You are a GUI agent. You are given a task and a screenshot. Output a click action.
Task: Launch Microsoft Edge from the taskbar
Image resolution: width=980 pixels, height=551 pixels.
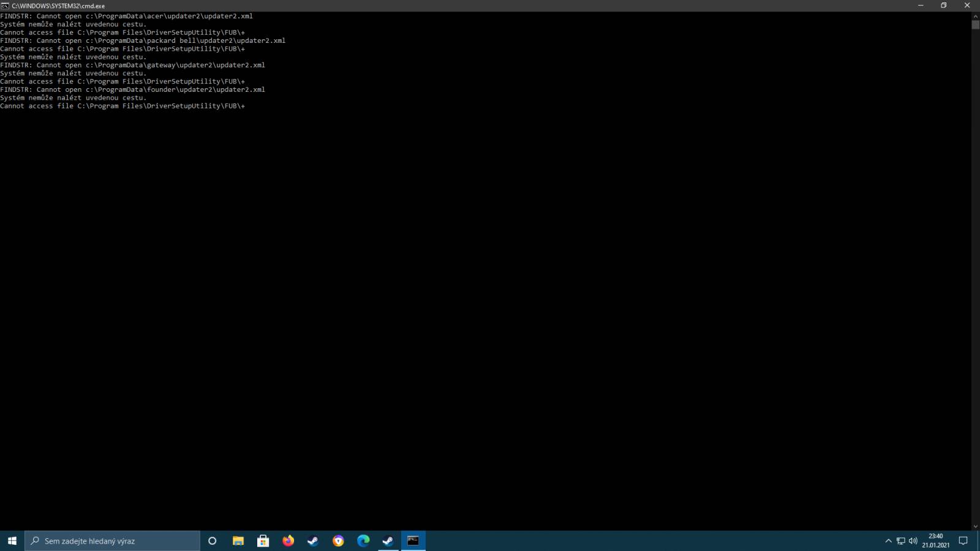click(363, 541)
